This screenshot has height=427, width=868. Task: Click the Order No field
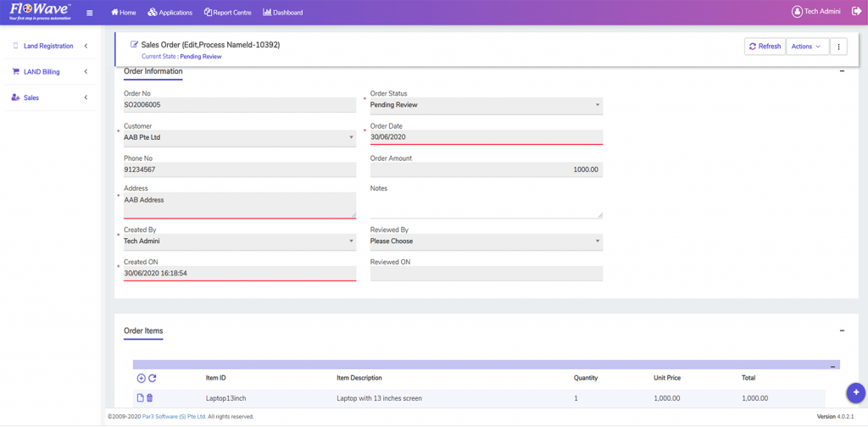pyautogui.click(x=240, y=105)
